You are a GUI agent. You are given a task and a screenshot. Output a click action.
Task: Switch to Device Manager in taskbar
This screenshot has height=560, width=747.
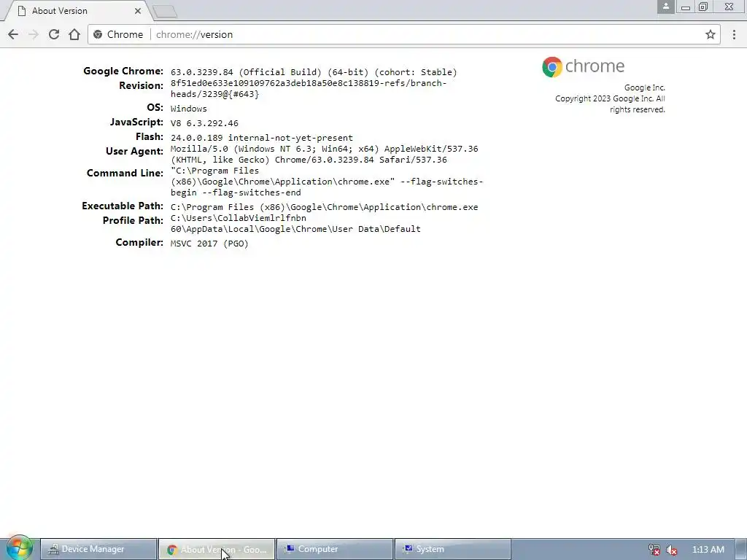(x=98, y=549)
